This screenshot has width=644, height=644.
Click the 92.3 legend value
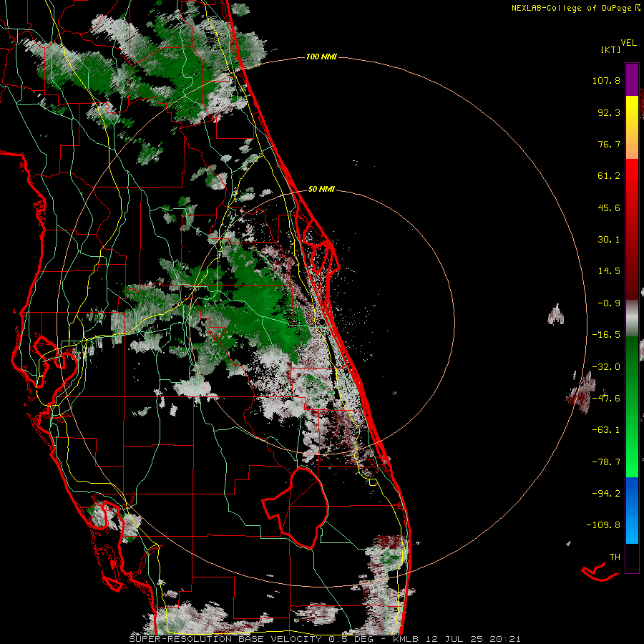[609, 112]
